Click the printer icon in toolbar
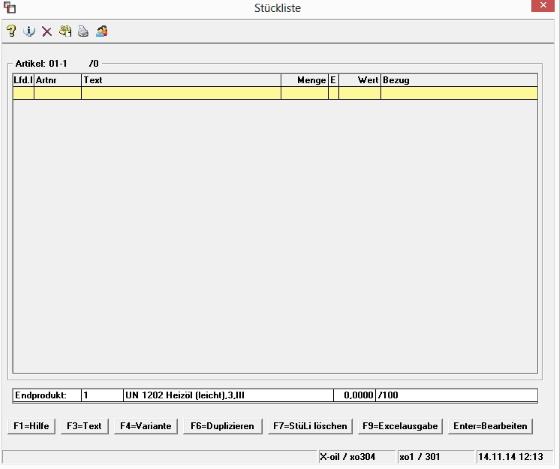The image size is (560, 469). click(x=83, y=31)
